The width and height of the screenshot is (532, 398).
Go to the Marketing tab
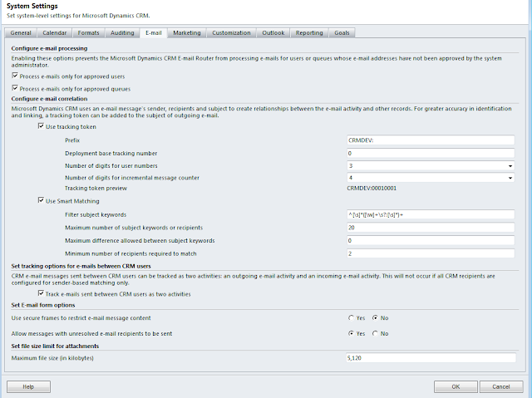click(187, 33)
